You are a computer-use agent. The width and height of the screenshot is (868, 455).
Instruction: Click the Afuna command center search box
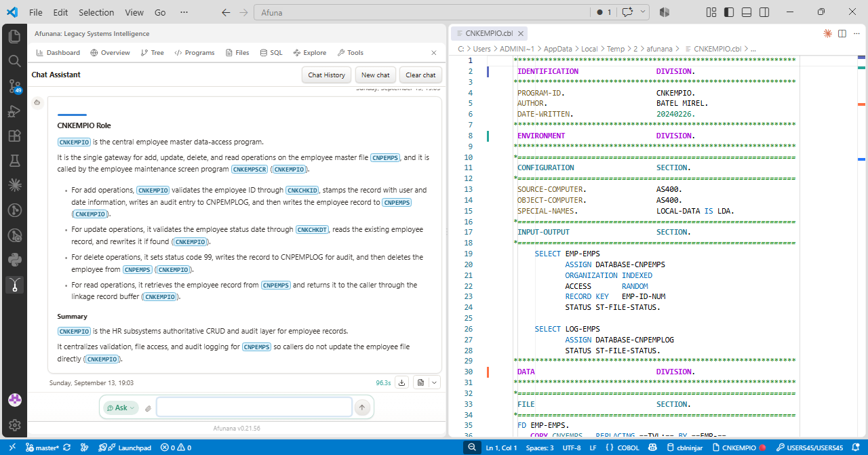point(420,12)
